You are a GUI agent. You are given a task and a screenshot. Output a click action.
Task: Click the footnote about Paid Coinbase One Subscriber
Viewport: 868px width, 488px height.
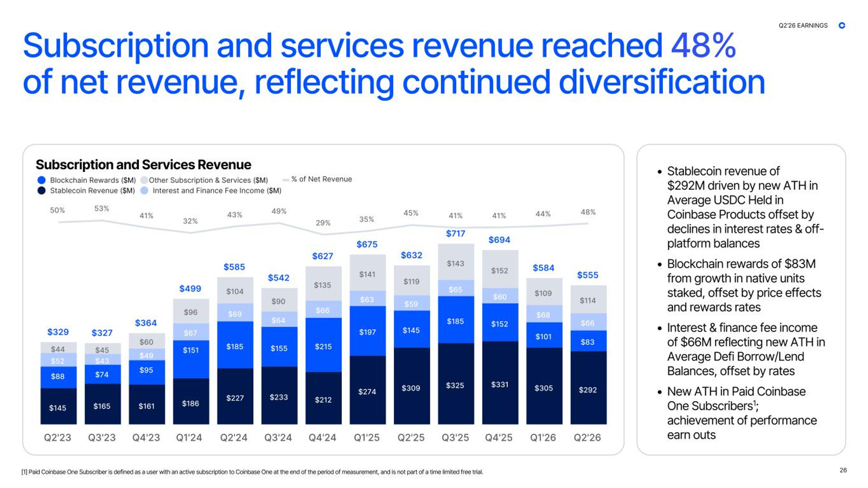point(252,472)
